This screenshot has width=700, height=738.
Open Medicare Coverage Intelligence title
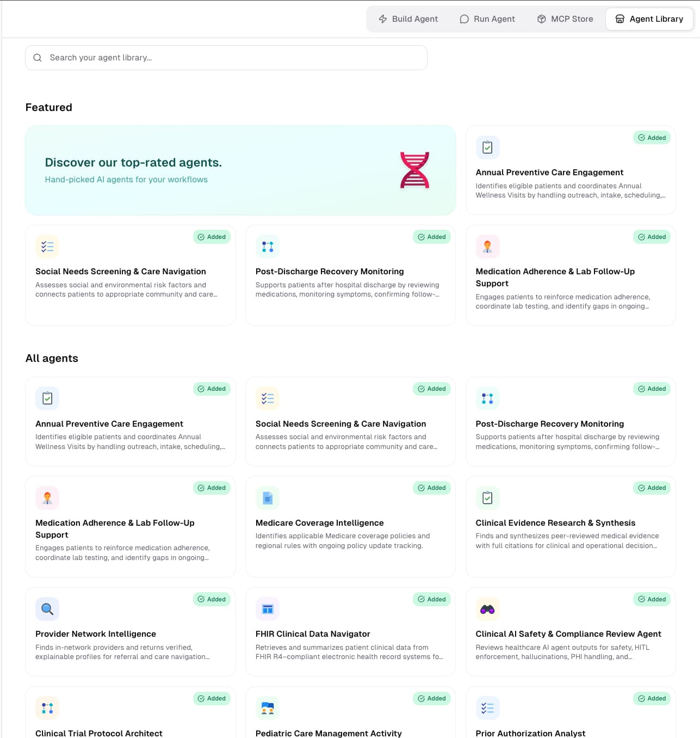320,523
